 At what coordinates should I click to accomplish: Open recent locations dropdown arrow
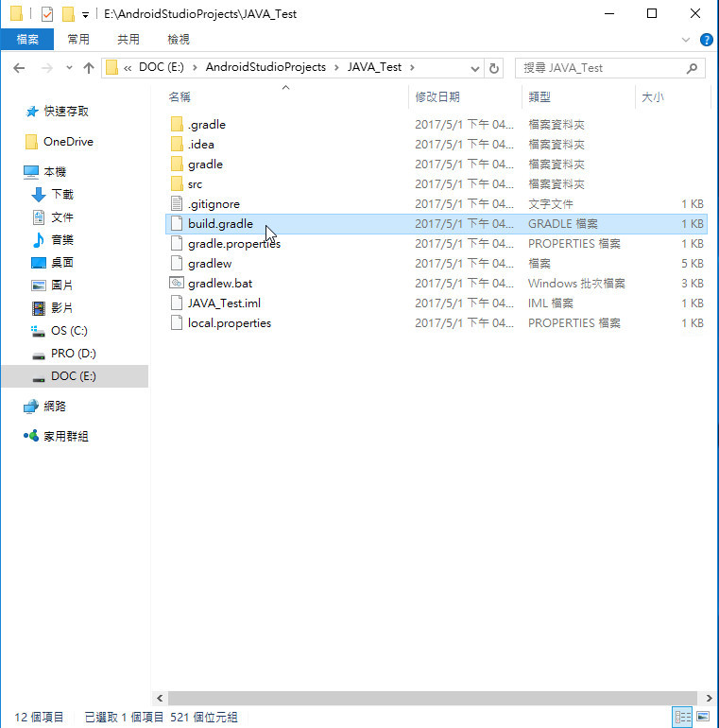(69, 68)
